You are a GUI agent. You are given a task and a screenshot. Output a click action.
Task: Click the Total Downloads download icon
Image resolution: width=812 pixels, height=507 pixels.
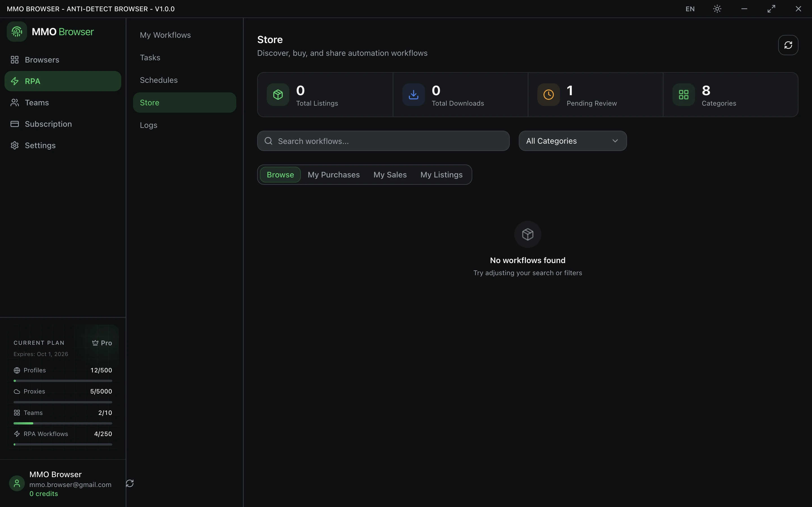click(413, 95)
